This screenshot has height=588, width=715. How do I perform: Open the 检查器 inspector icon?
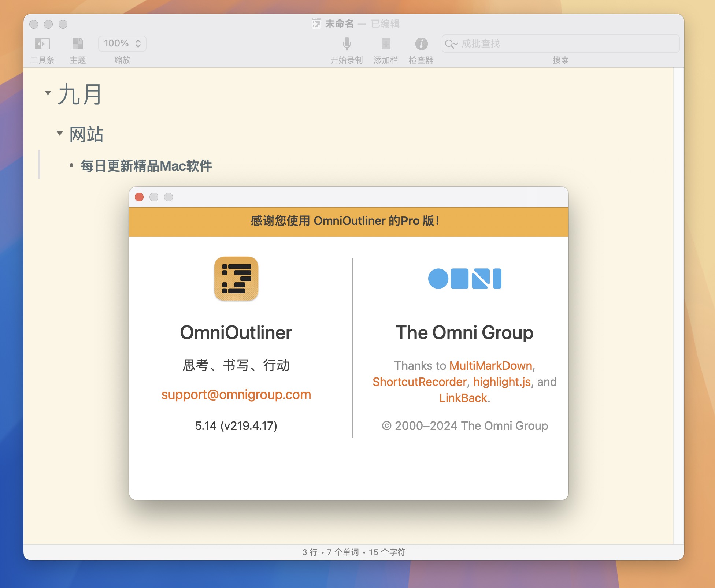pos(421,44)
